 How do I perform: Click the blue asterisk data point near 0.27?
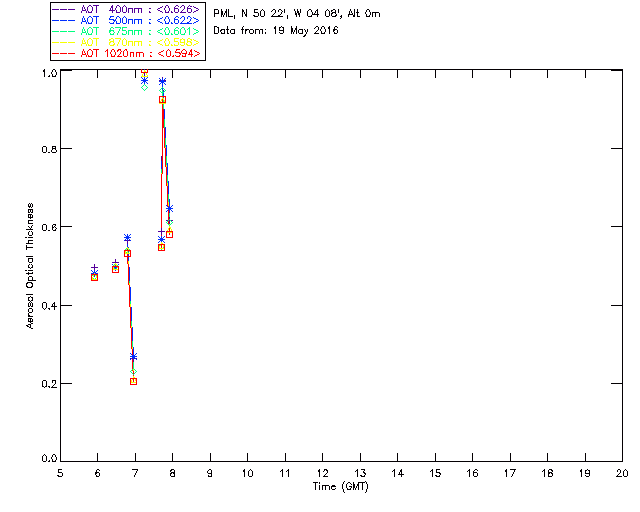(133, 357)
